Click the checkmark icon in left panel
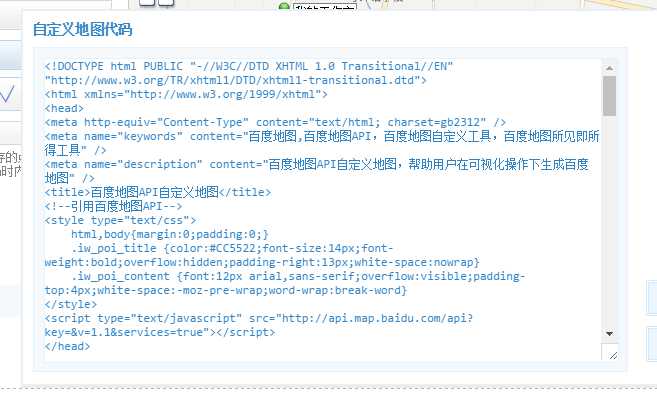The image size is (657, 417). coord(7,94)
